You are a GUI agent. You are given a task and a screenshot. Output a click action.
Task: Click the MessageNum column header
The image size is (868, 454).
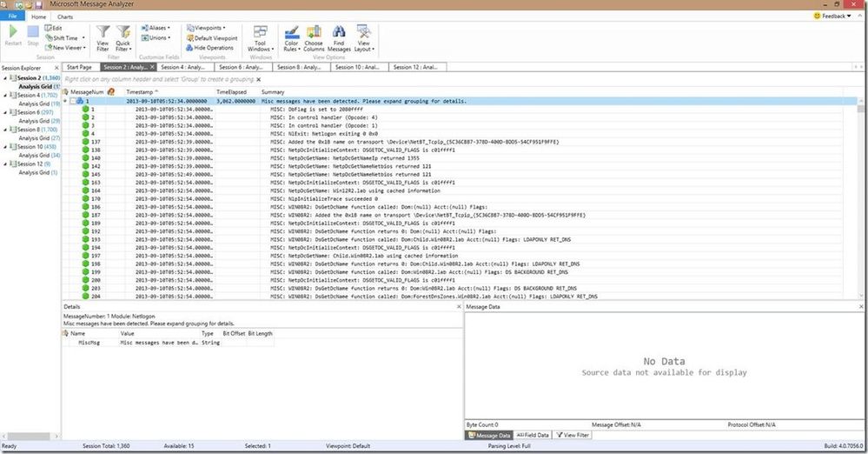(x=87, y=92)
